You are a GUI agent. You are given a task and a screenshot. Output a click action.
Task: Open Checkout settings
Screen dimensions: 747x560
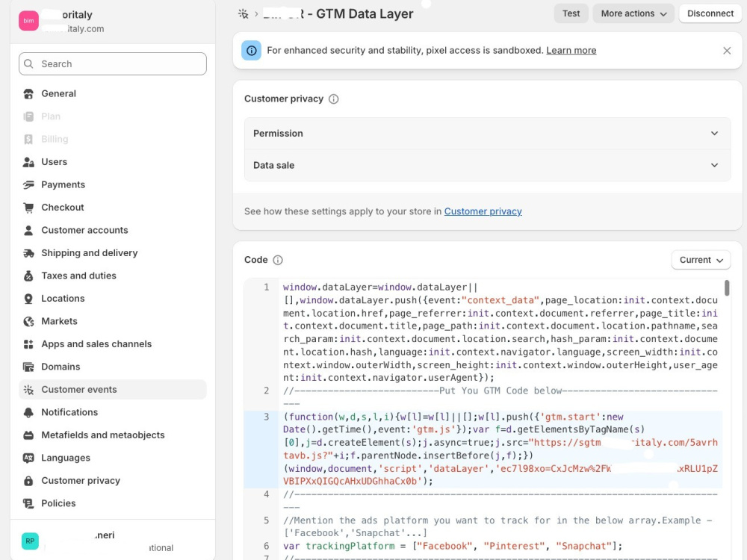click(113, 208)
